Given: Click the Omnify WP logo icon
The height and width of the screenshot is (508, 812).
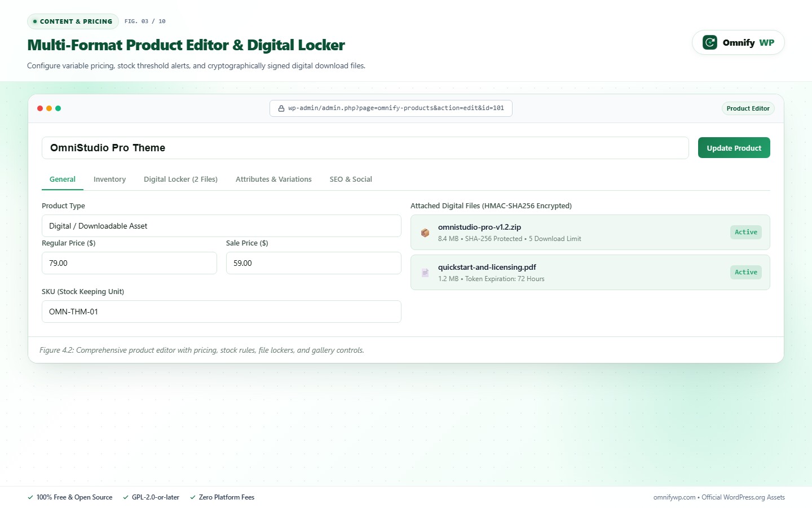Looking at the screenshot, I should tap(710, 42).
